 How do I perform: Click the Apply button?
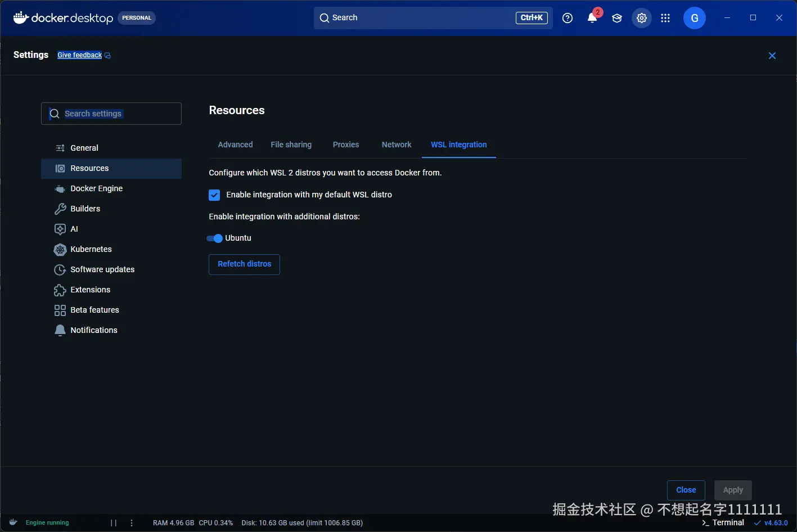pyautogui.click(x=733, y=490)
